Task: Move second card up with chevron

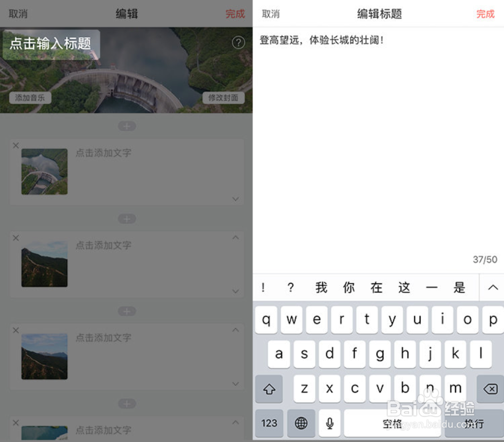Action: point(235,238)
